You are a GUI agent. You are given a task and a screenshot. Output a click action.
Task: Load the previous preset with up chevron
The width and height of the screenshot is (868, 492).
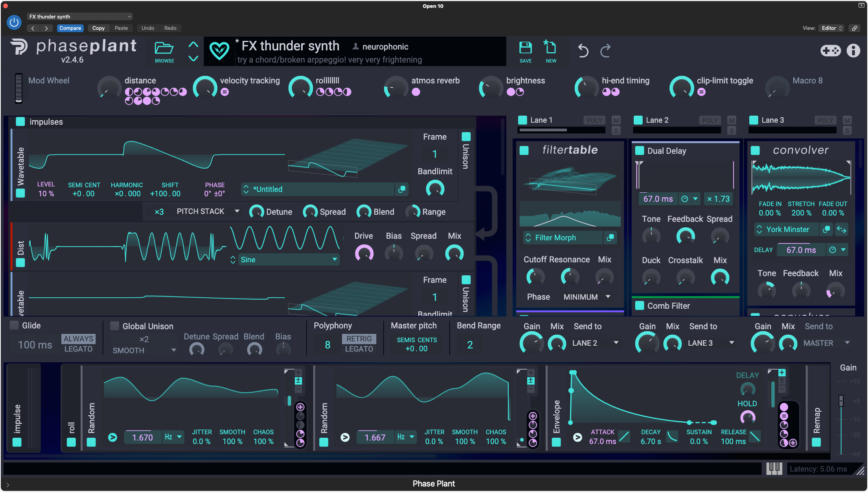point(193,44)
